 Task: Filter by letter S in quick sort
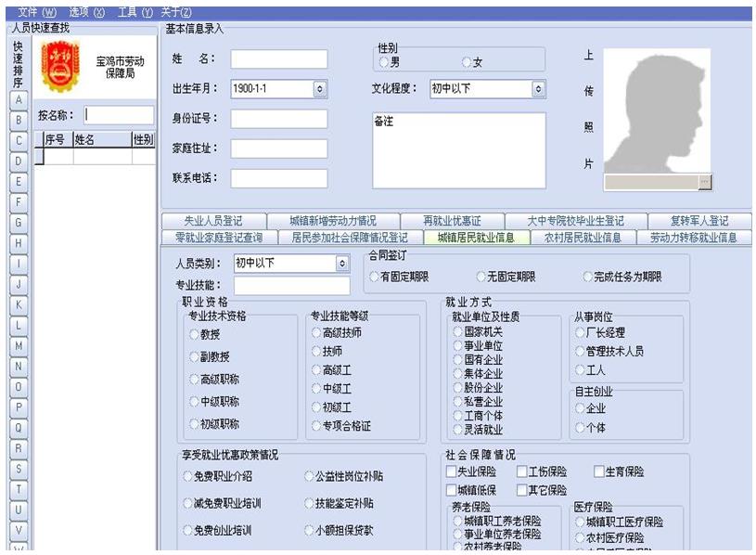[19, 469]
